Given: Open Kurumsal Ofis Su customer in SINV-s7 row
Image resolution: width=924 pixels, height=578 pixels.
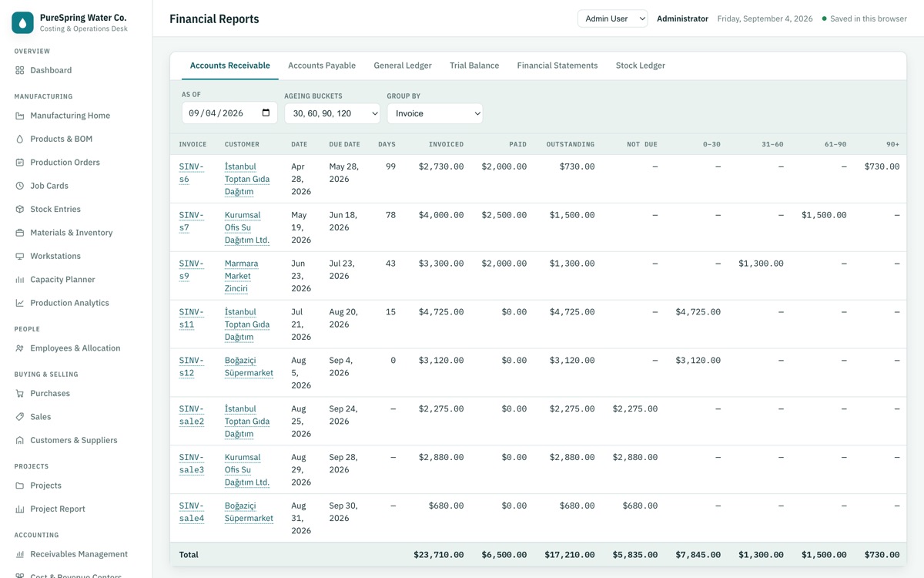Looking at the screenshot, I should point(247,227).
